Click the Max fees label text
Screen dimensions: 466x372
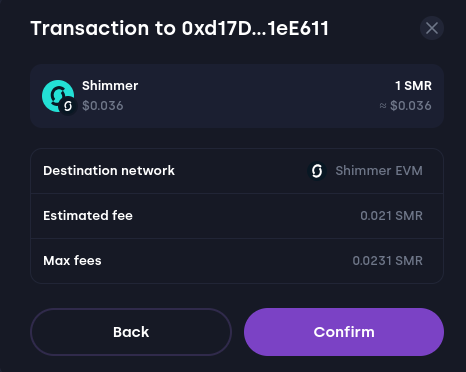pos(72,261)
